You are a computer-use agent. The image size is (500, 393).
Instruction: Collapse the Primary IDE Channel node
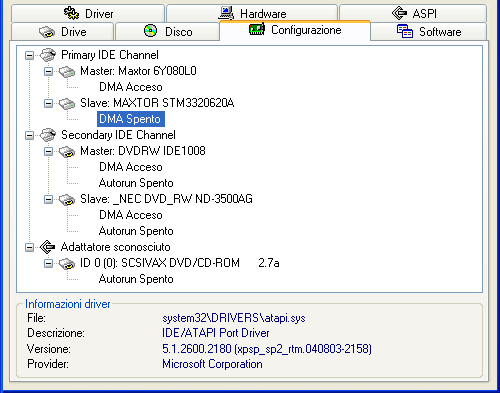[29, 55]
